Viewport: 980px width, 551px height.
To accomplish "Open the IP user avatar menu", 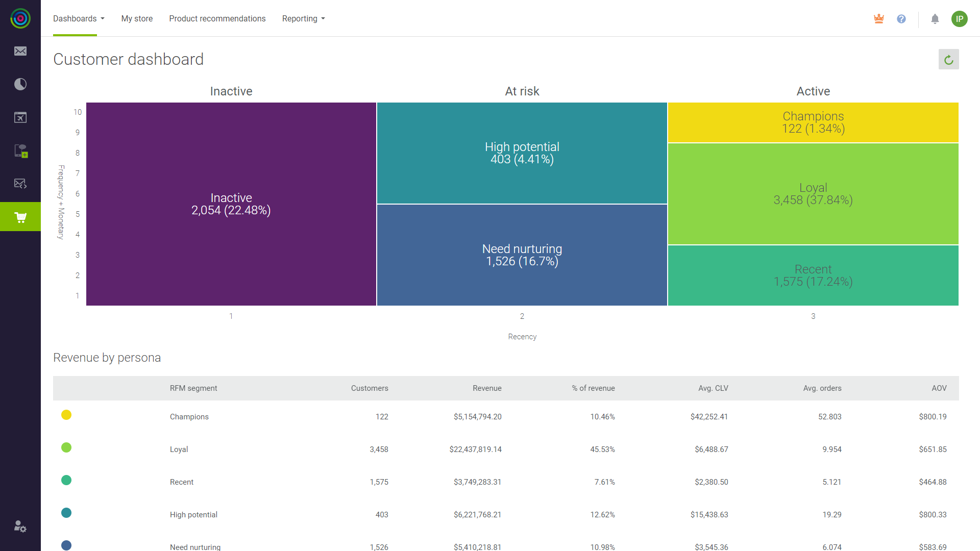I will click(x=960, y=19).
